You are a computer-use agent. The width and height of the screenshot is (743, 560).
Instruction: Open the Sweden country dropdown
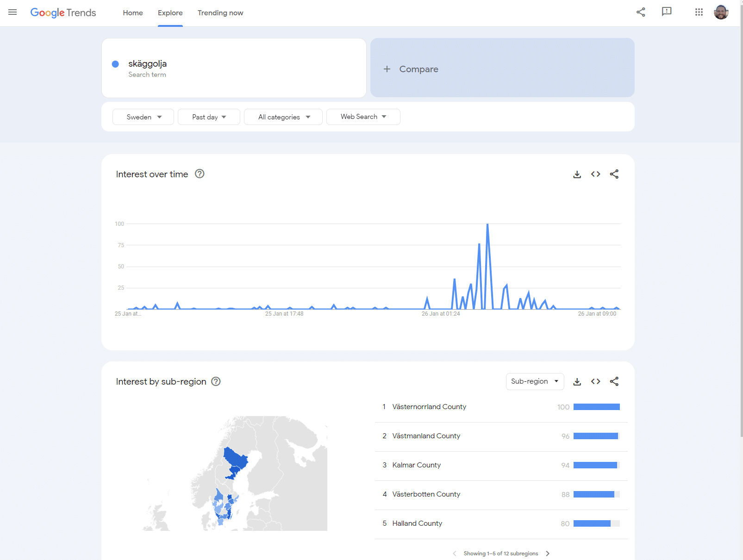point(144,117)
